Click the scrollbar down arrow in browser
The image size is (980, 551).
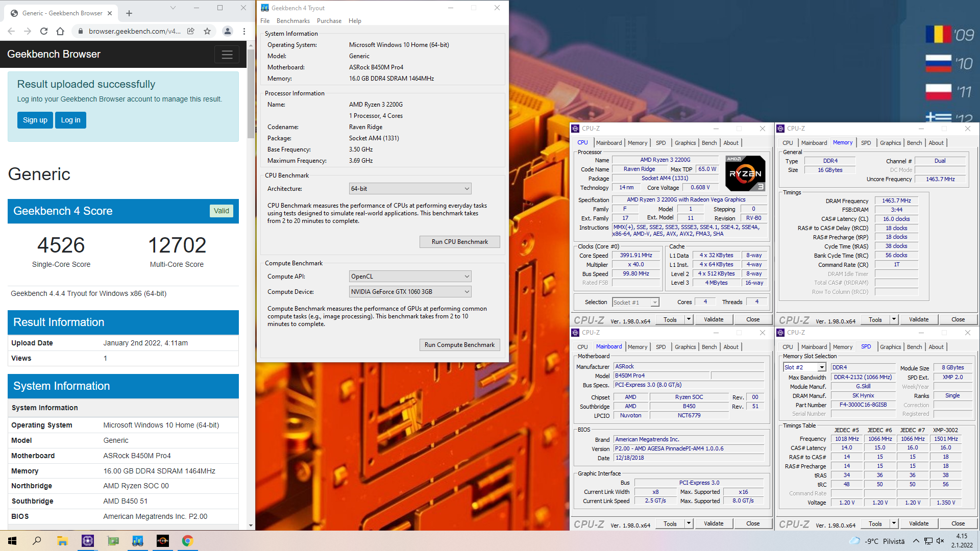(251, 525)
